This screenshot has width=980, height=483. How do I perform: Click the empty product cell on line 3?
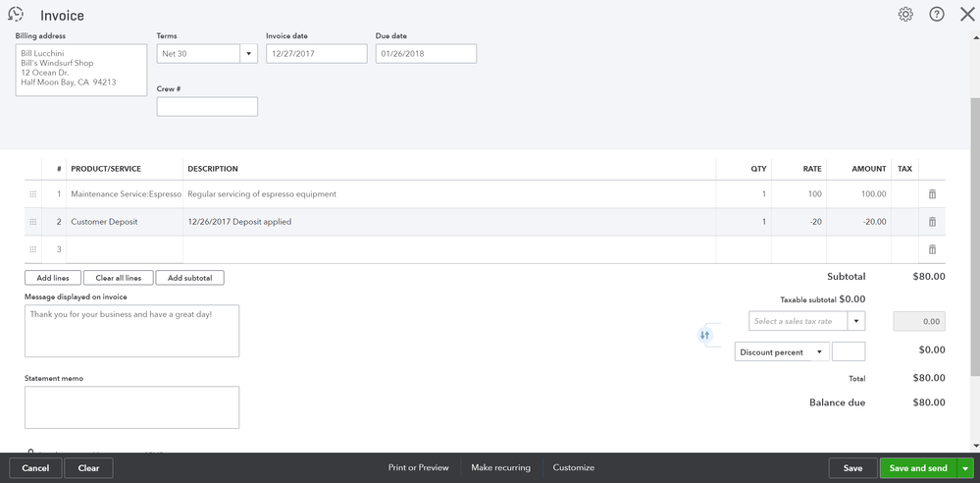(x=125, y=249)
